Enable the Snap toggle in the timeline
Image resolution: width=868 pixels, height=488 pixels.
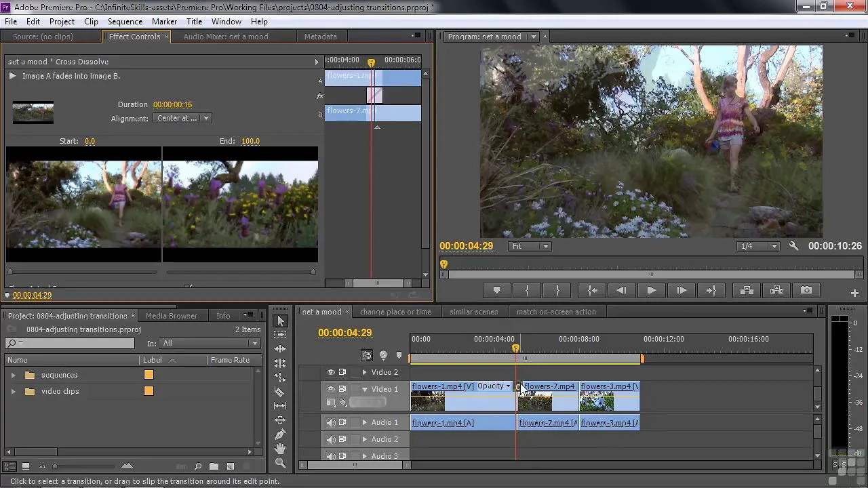point(367,355)
